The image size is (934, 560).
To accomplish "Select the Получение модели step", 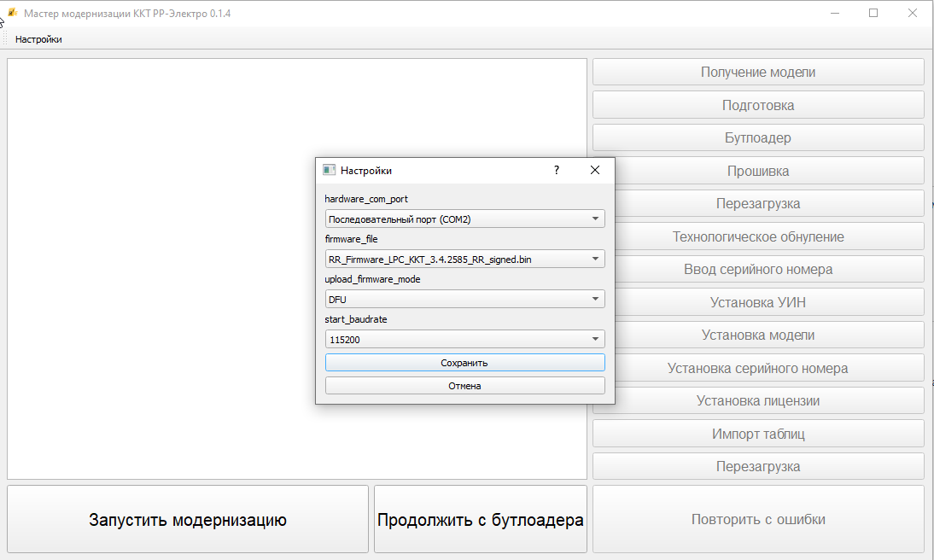I will (x=758, y=73).
